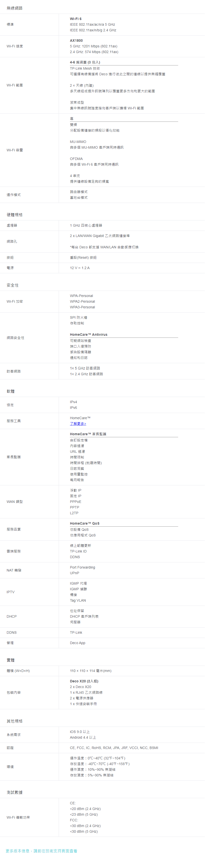Click '1 x RJ45 乙太網路線' package item
This screenshot has height=868, width=212.
pyautogui.click(x=86, y=692)
